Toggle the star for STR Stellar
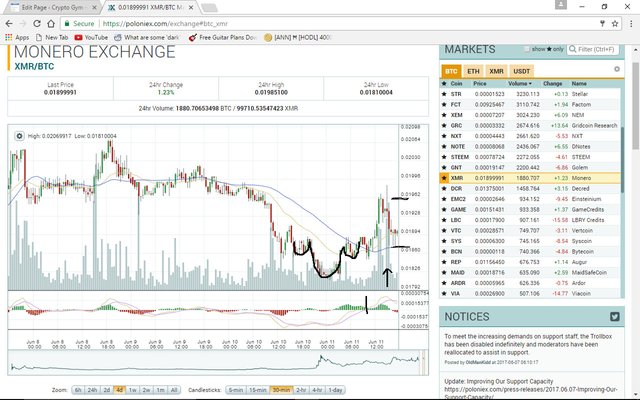Viewport: 640px width, 400px height. (444, 94)
